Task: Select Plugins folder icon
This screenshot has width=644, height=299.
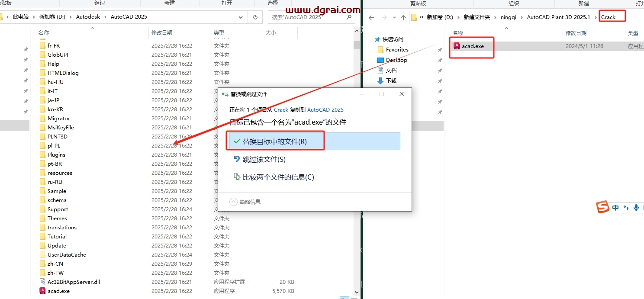Action: pyautogui.click(x=42, y=154)
